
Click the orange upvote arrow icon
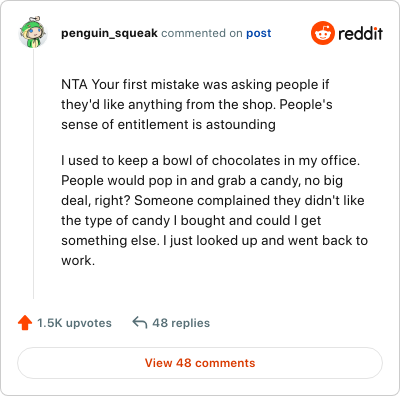click(x=25, y=323)
